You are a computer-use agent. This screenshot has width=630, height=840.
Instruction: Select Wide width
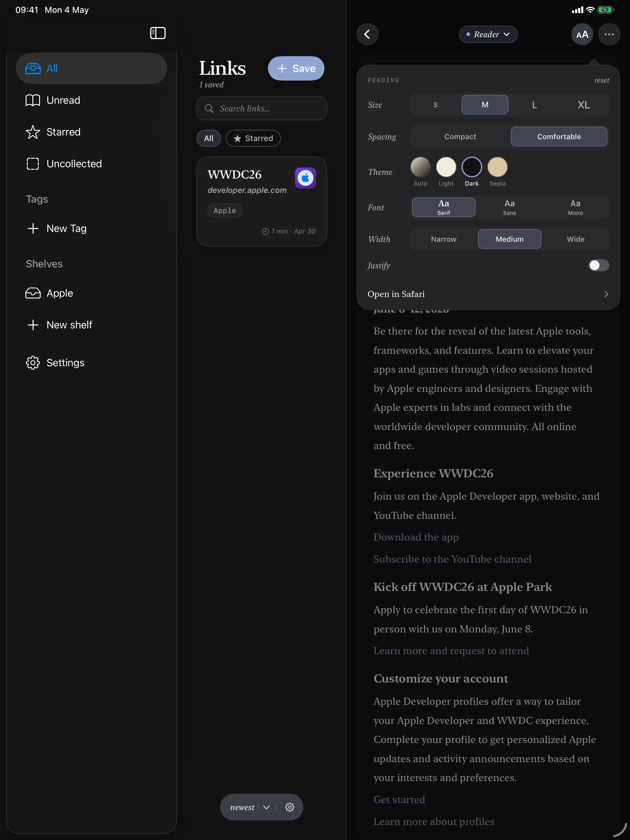[x=576, y=239]
